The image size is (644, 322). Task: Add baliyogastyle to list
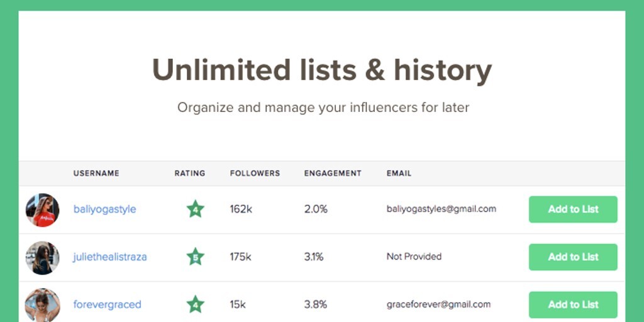coord(573,209)
